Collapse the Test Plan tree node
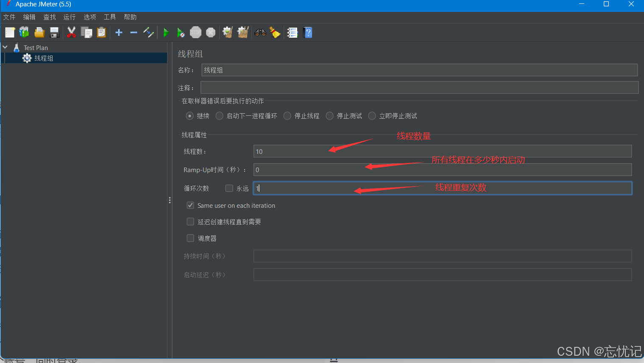Image resolution: width=644 pixels, height=363 pixels. coord(5,47)
